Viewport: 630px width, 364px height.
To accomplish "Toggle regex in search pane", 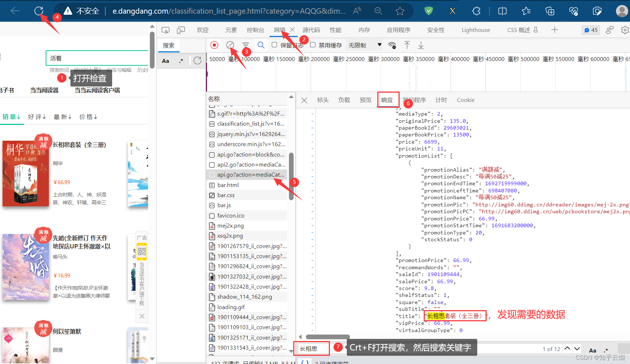I will point(181,61).
